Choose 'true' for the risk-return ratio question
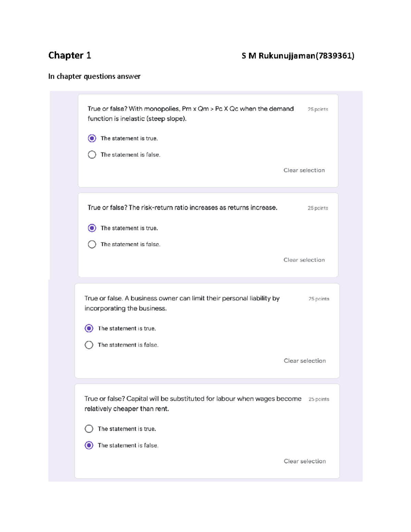Screen dimensions: 411x532 click(x=92, y=228)
